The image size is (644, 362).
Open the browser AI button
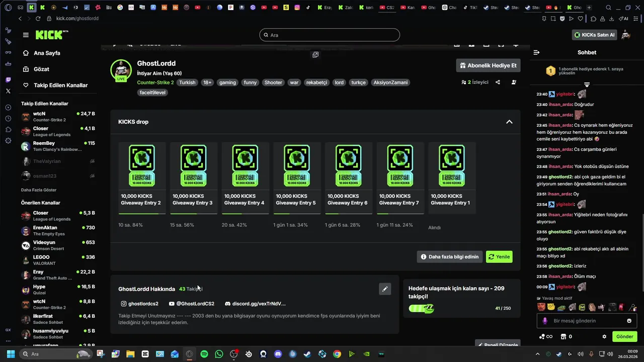pos(624,19)
